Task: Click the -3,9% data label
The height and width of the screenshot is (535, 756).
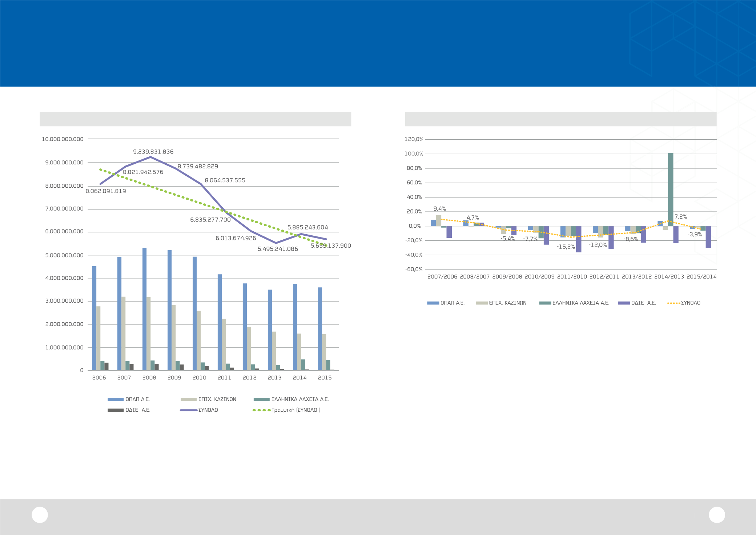Action: [695, 235]
